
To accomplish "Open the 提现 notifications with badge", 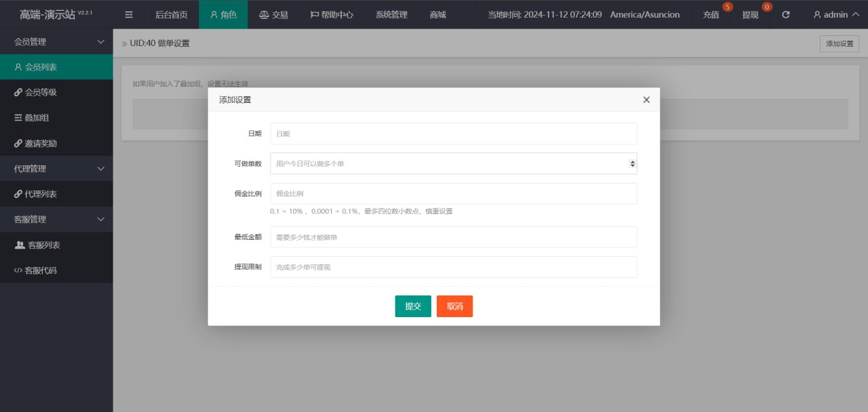I will coord(751,14).
